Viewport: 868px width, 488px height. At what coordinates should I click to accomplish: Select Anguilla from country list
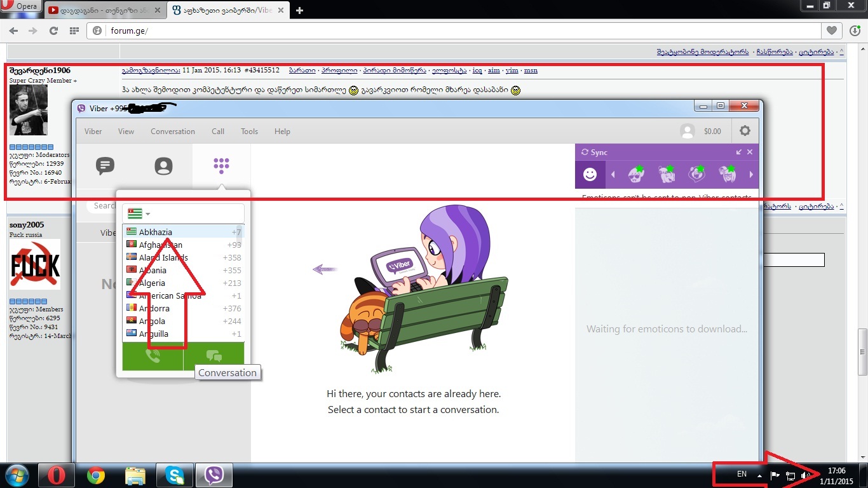(x=183, y=334)
